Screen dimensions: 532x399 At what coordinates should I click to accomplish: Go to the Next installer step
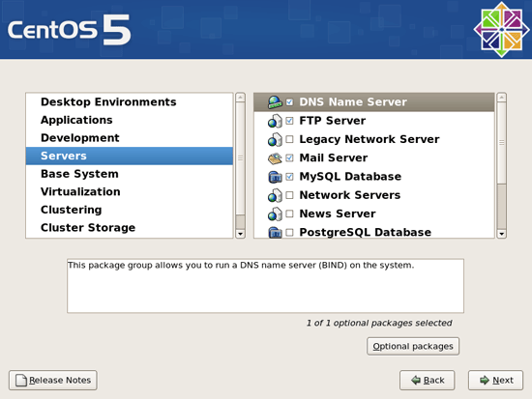[495, 381]
